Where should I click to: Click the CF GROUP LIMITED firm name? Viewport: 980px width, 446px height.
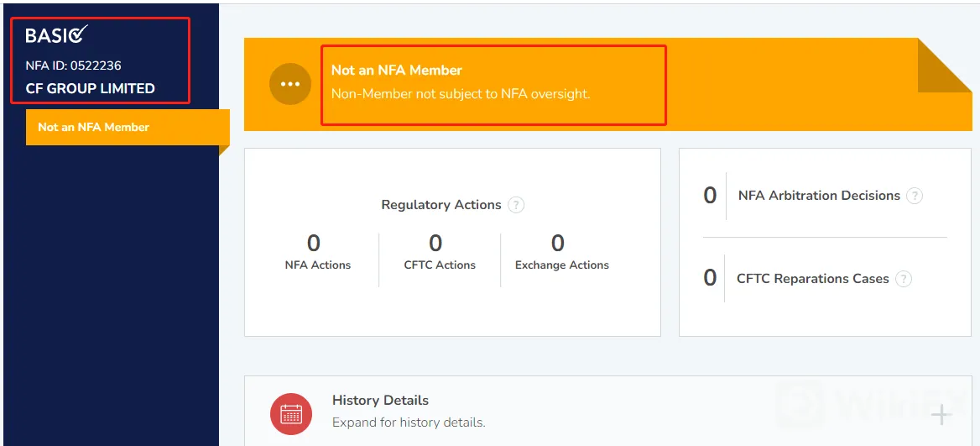point(90,89)
